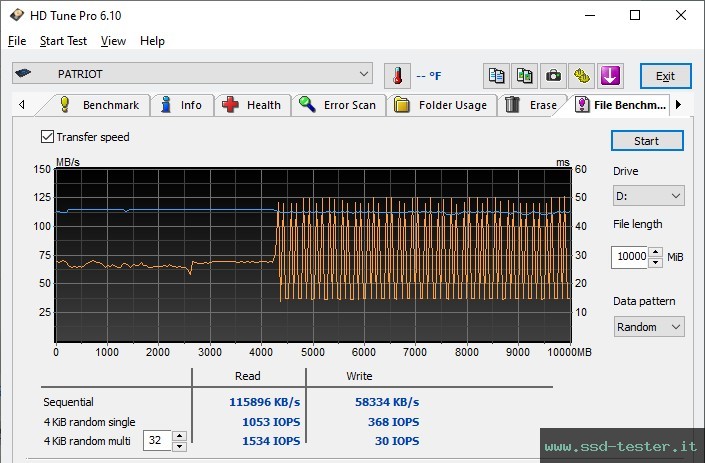Open the File menu

coord(17,41)
